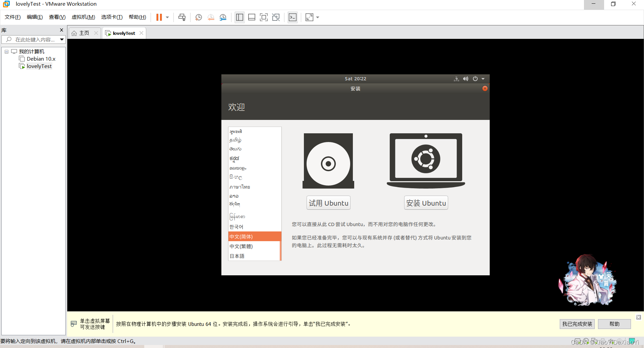This screenshot has width=644, height=348.
Task: Open the power options dropdown arrow
Action: point(167,17)
